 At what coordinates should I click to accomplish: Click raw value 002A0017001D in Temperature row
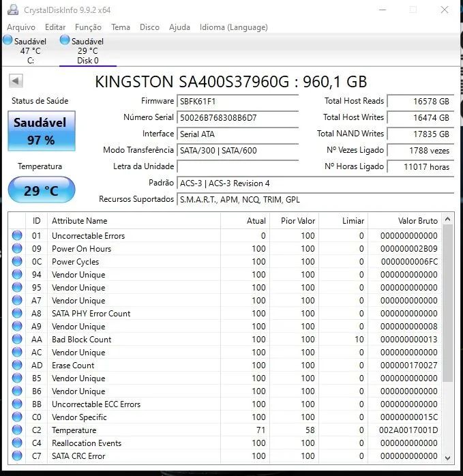click(x=408, y=430)
